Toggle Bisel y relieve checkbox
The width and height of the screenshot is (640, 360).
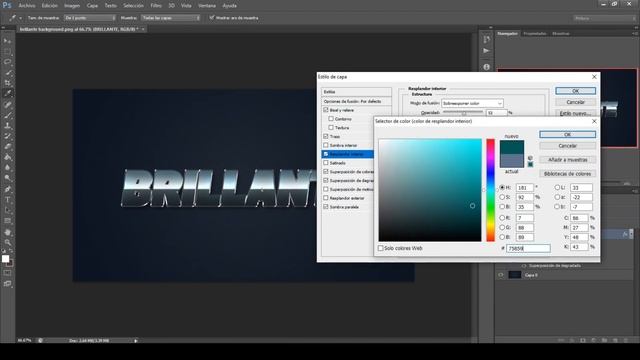(326, 110)
